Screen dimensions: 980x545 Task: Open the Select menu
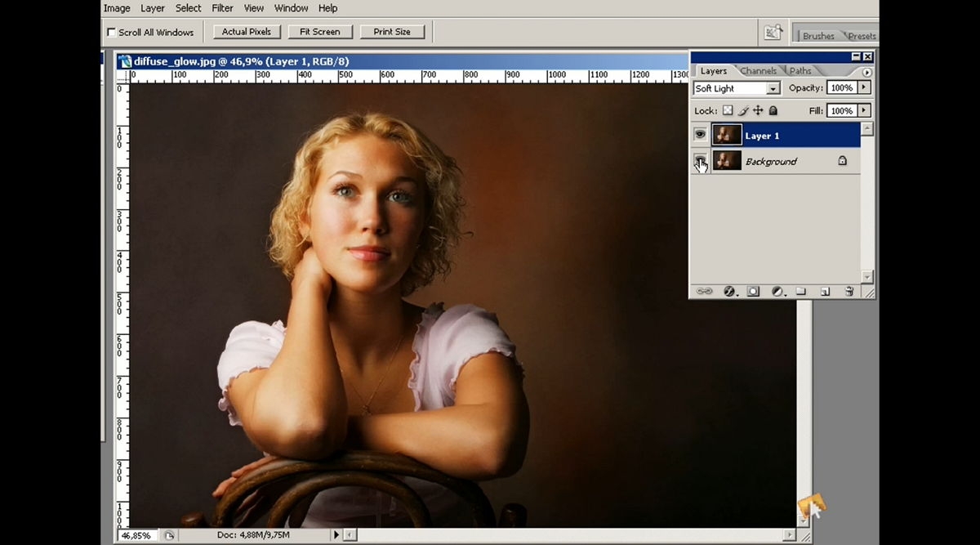(189, 8)
